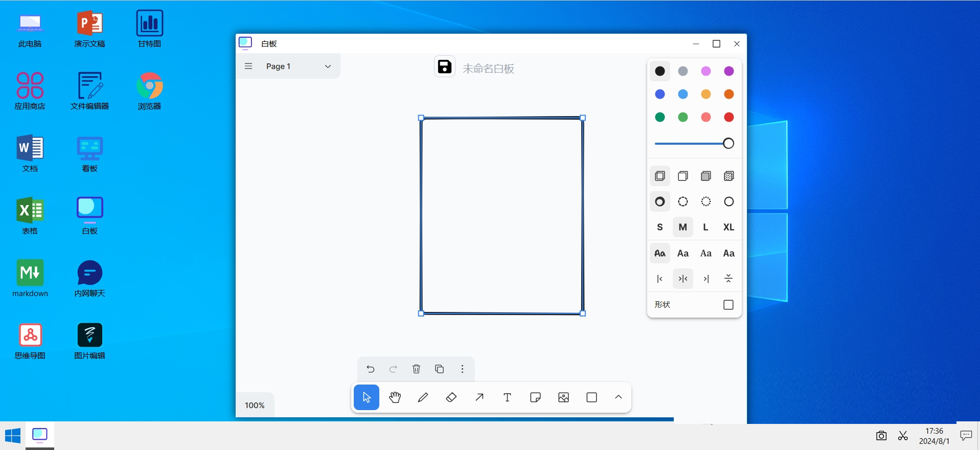Switch to the hand pan tool
Image resolution: width=980 pixels, height=450 pixels.
395,397
